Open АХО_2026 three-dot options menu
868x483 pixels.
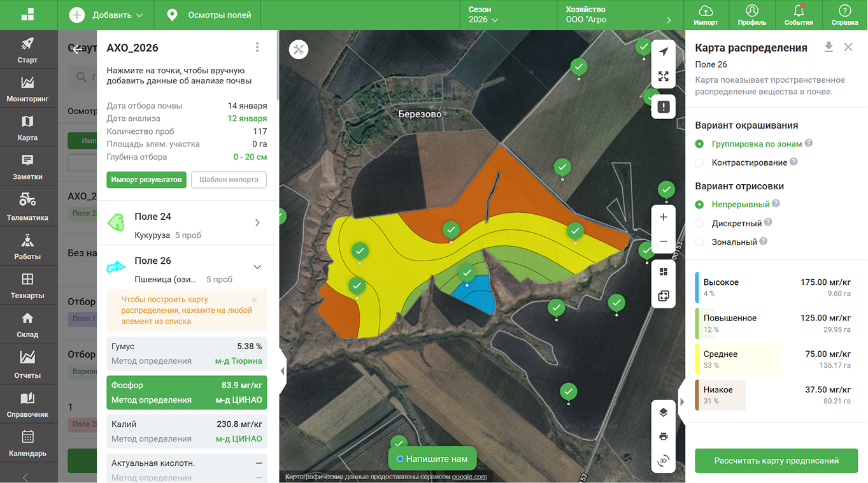point(257,47)
